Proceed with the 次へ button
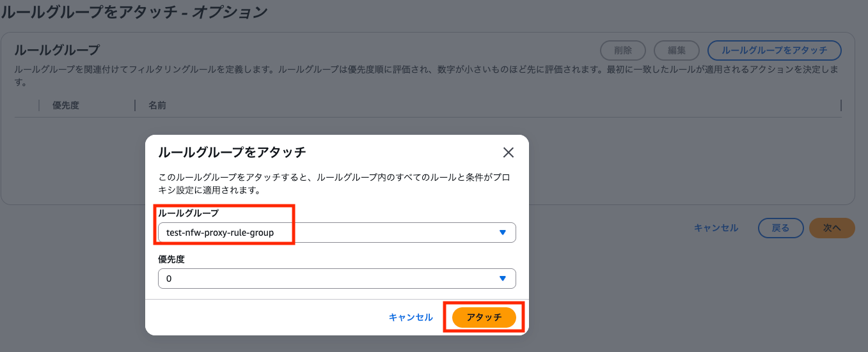The height and width of the screenshot is (352, 868). point(832,227)
